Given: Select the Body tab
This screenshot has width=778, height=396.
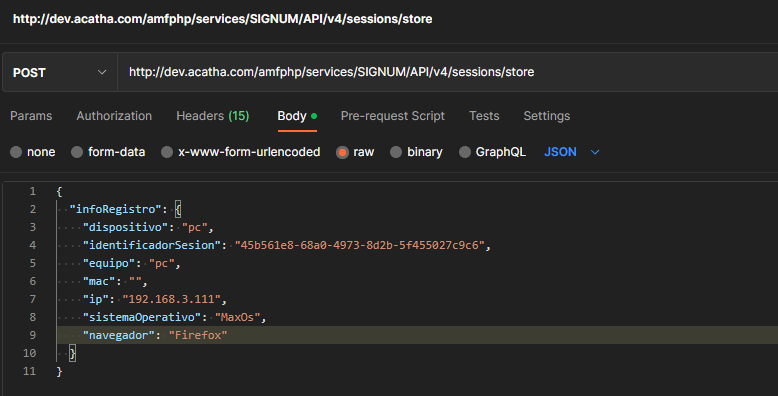Looking at the screenshot, I should tap(297, 116).
